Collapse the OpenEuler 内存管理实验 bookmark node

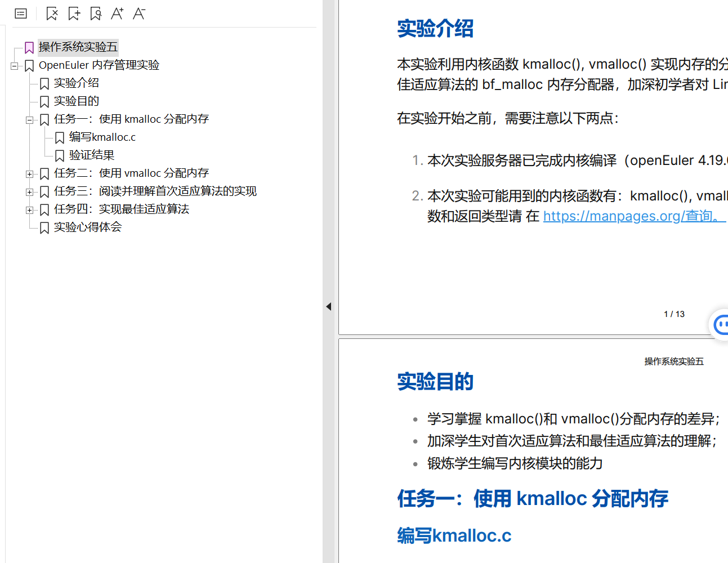point(14,66)
